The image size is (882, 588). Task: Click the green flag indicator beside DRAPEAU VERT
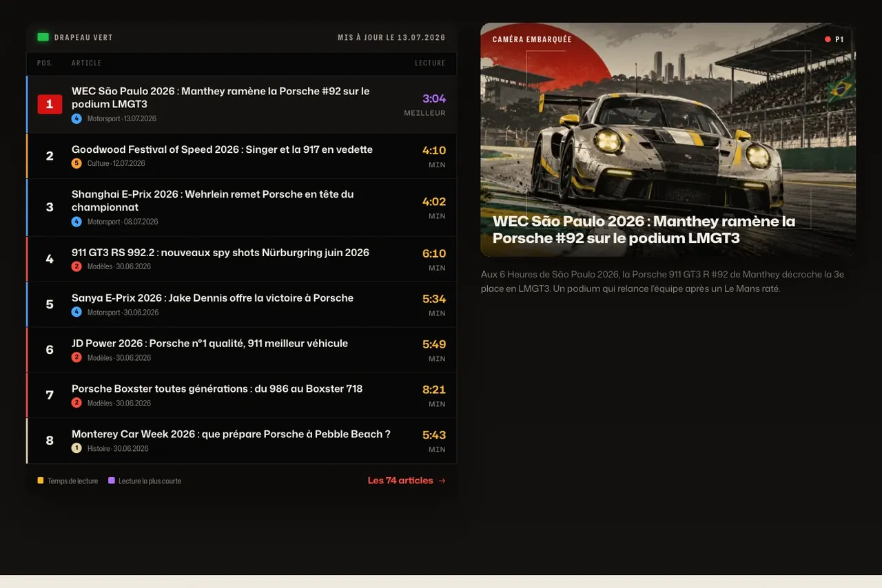tap(43, 37)
